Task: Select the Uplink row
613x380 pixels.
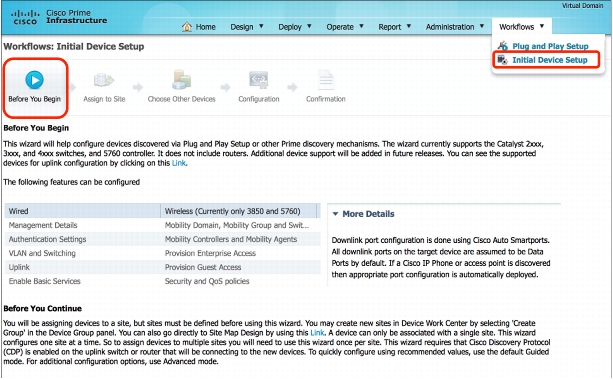Action: pos(82,267)
